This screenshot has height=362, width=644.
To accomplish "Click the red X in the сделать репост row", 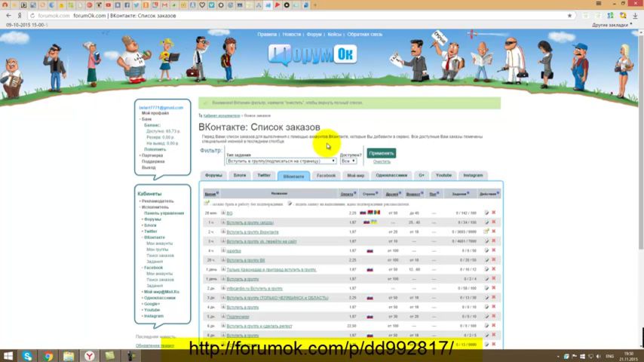I will (x=494, y=326).
